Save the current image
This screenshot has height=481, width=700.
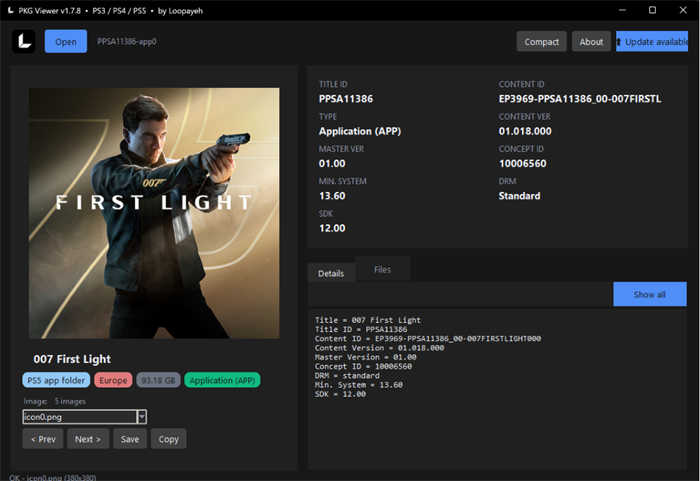click(x=129, y=439)
